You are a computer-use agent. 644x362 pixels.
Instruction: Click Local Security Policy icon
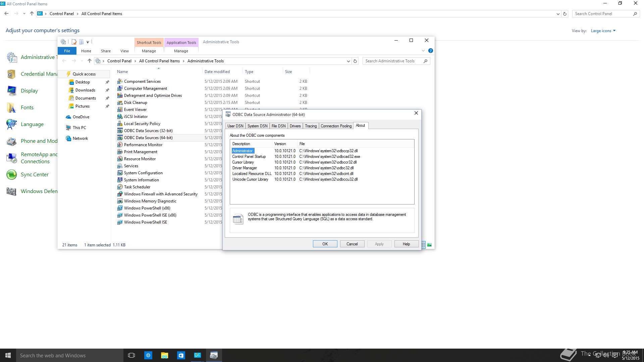[x=120, y=124]
